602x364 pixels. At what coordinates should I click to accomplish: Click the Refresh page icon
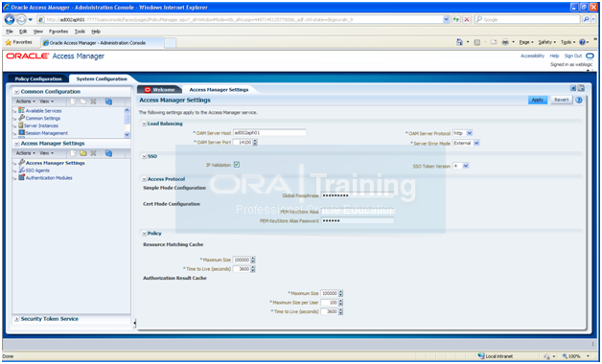(456, 19)
